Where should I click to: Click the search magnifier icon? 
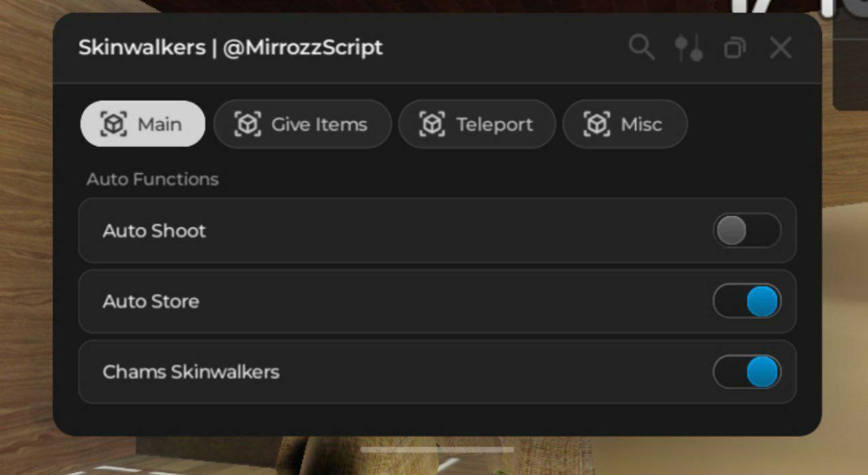click(x=642, y=48)
